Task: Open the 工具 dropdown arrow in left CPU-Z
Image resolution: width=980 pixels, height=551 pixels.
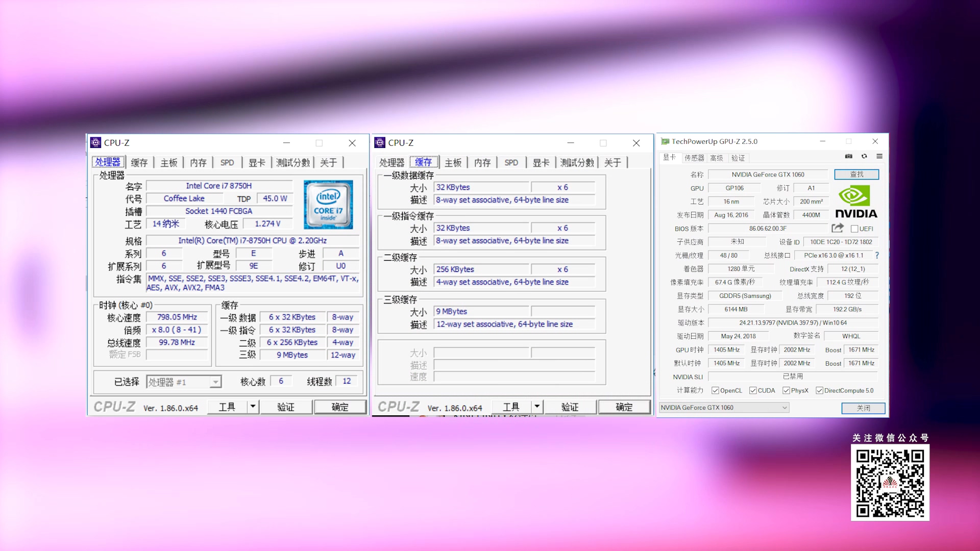Action: [x=253, y=407]
